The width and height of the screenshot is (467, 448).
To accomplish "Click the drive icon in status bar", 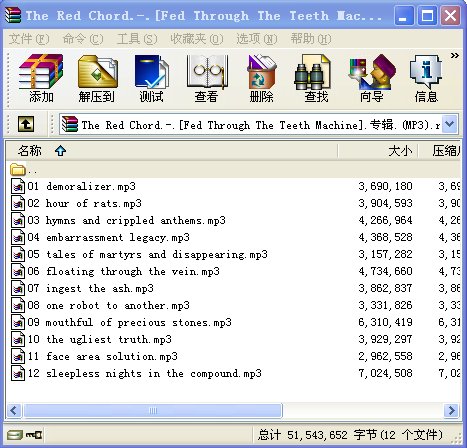I will [15, 435].
